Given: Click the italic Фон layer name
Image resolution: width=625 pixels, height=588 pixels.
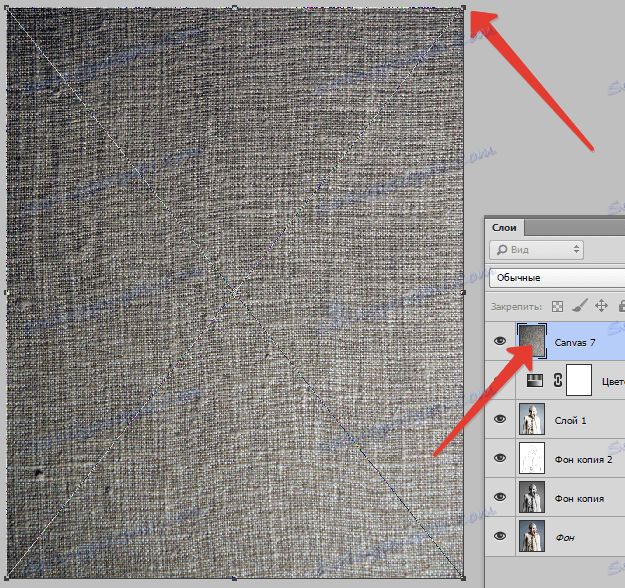Looking at the screenshot, I should point(565,538).
